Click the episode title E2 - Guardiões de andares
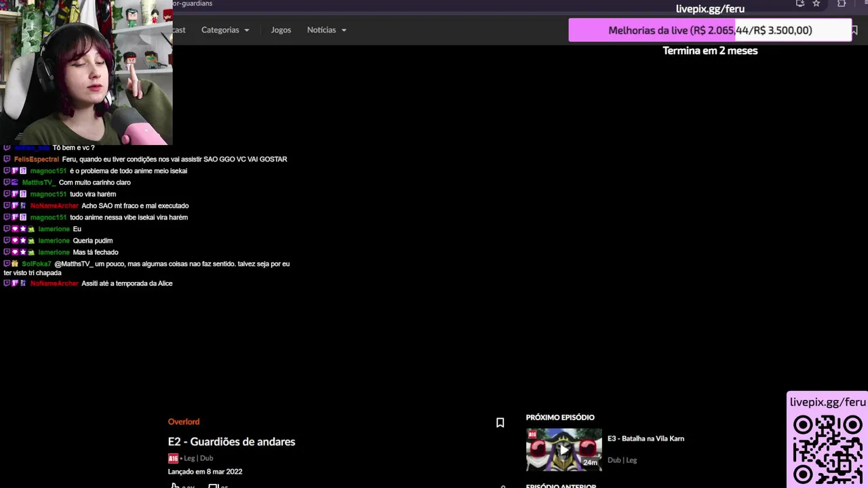The image size is (868, 488). click(x=231, y=441)
